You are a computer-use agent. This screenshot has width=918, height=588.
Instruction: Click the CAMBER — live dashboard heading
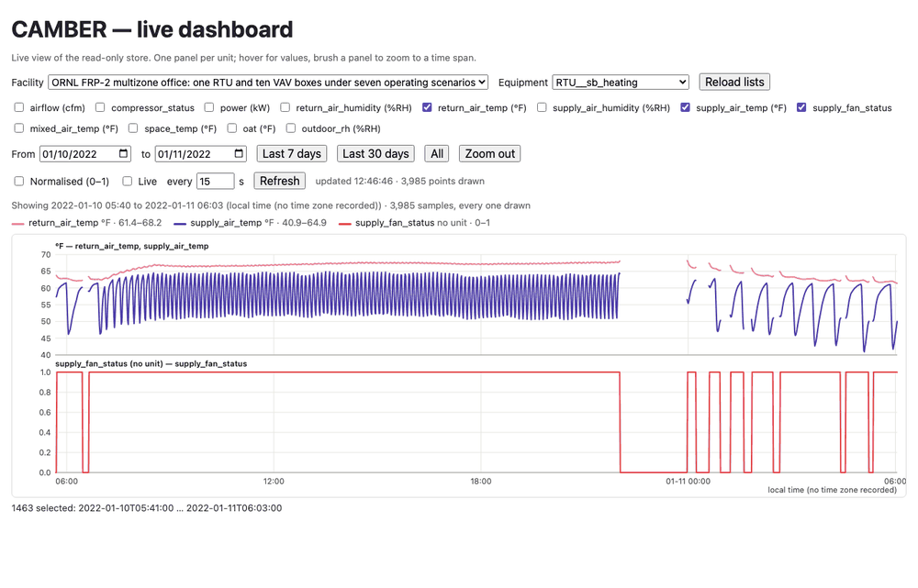152,29
